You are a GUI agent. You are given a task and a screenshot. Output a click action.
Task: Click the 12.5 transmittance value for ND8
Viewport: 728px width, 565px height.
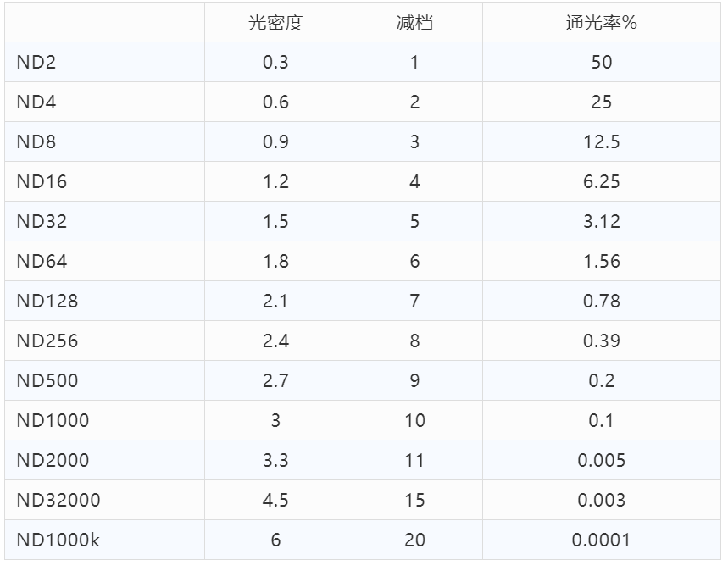[601, 142]
